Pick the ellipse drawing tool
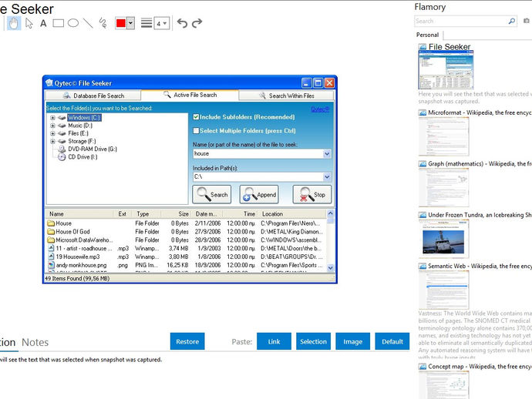This screenshot has height=399, width=532. [x=73, y=23]
